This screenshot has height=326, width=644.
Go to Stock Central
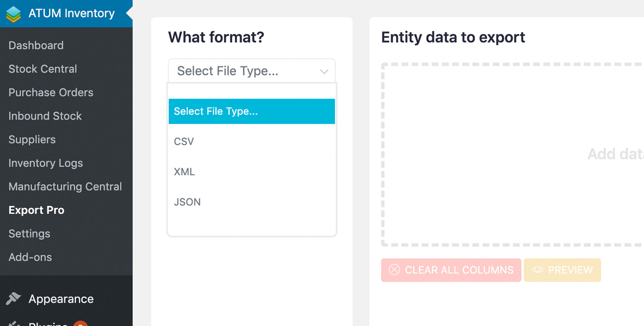(x=43, y=69)
